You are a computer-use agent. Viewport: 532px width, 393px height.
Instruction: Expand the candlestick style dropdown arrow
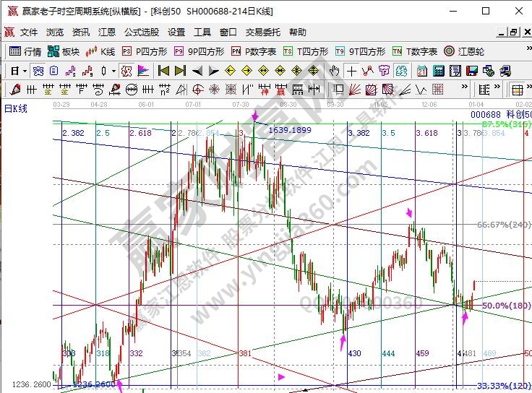(x=113, y=71)
